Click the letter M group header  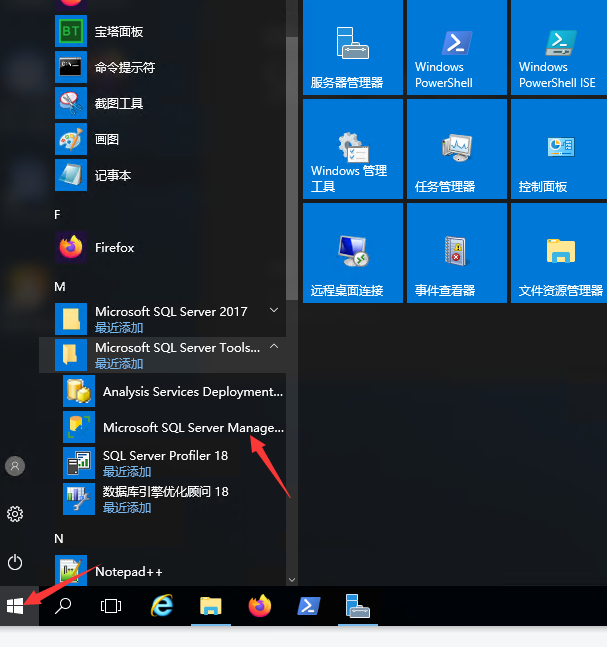click(x=60, y=286)
